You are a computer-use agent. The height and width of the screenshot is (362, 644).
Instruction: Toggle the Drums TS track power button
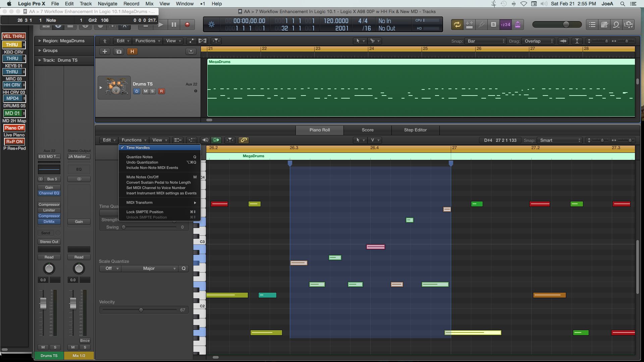tap(137, 91)
